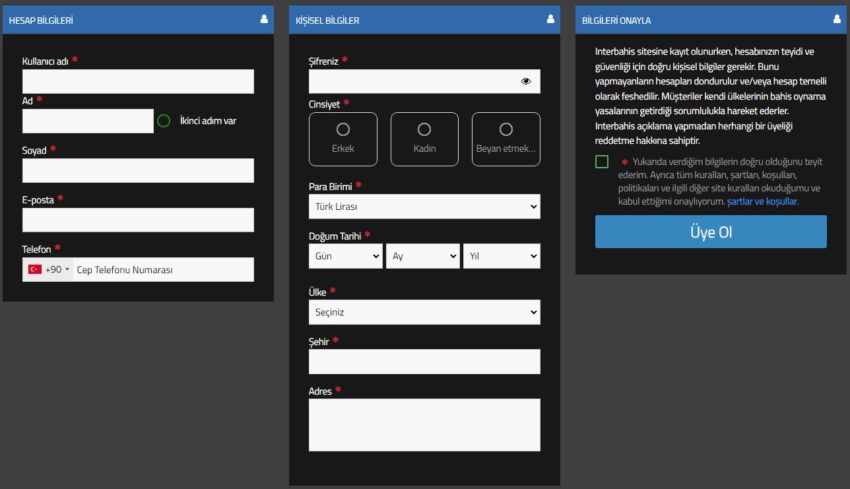850x489 pixels.
Task: Expand the Ay month dropdown
Action: (423, 256)
